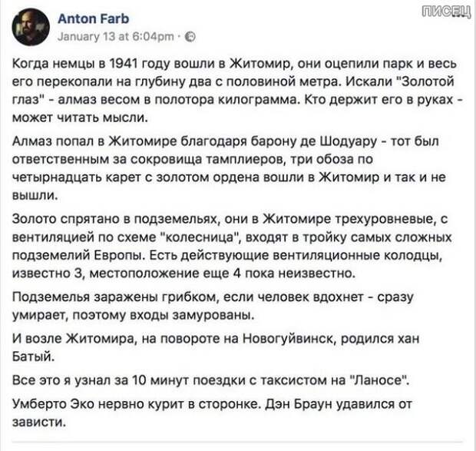This screenshot has height=451, width=476.
Task: Open Anton Farb's profile picture
Action: 31,27
